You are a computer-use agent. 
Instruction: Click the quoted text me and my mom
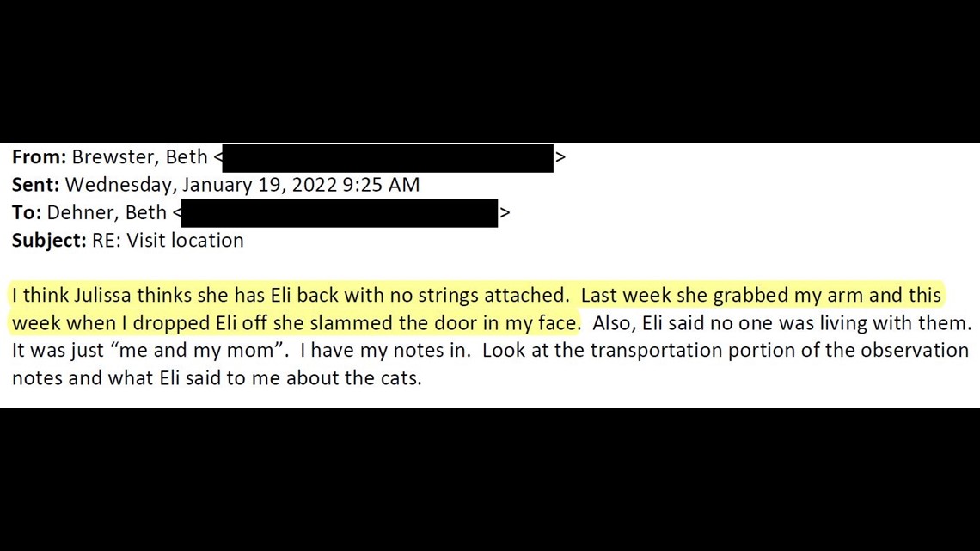(x=196, y=351)
